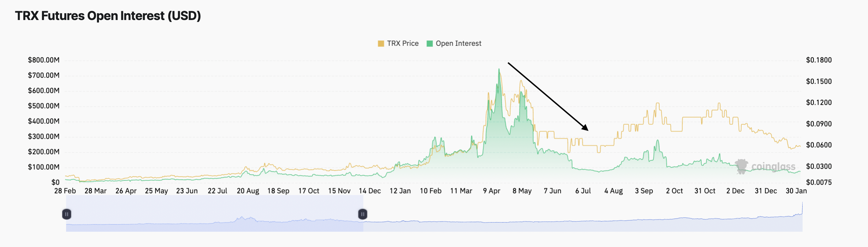Click the 4 Aug date label
Image resolution: width=868 pixels, height=247 pixels.
[614, 191]
